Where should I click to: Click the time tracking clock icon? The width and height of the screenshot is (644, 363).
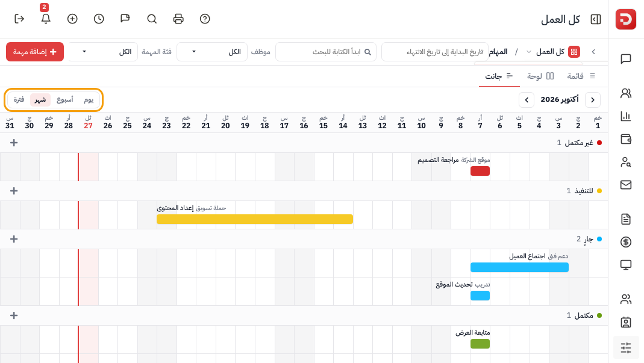click(99, 19)
